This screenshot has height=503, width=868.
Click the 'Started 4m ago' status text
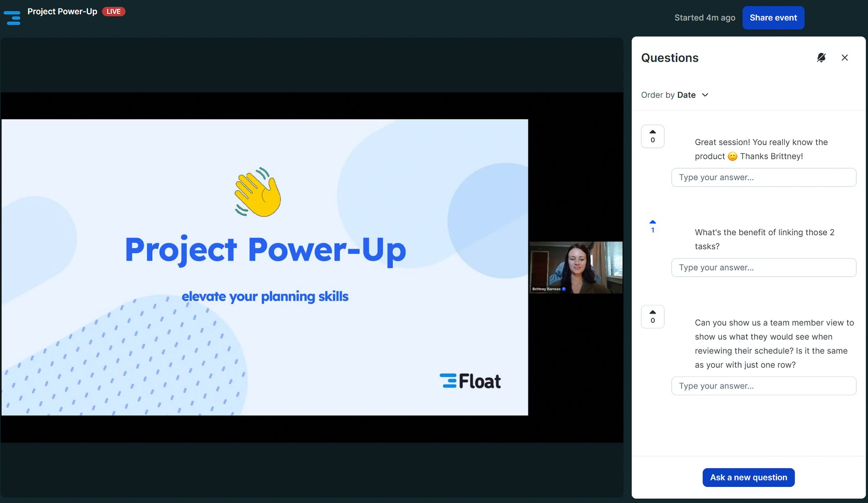tap(704, 18)
